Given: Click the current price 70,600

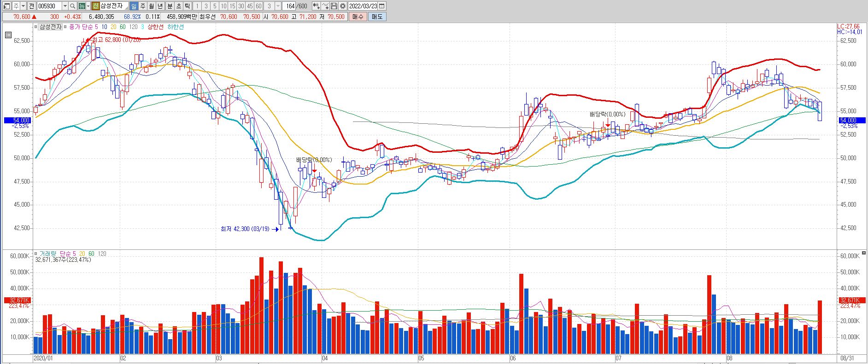Looking at the screenshot, I should pos(22,17).
